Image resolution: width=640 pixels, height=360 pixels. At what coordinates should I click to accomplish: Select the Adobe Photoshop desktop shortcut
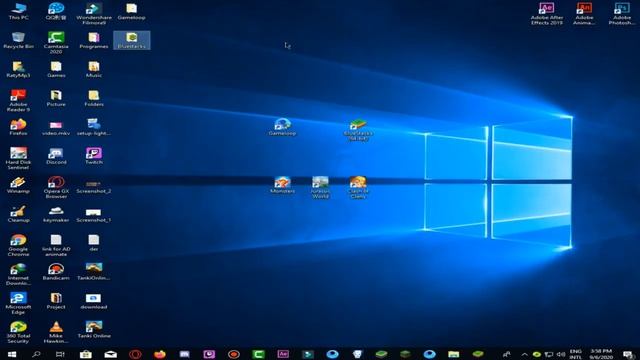(622, 14)
